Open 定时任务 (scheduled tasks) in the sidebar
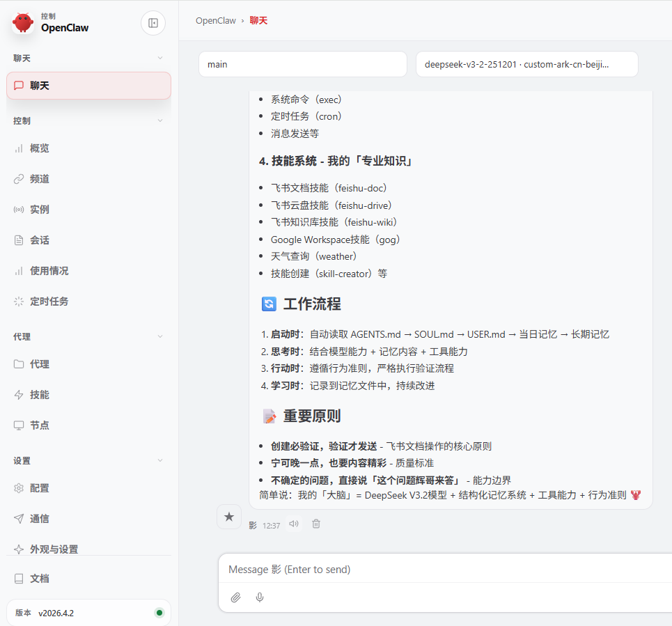Screen dimensions: 672x626 click(x=53, y=301)
